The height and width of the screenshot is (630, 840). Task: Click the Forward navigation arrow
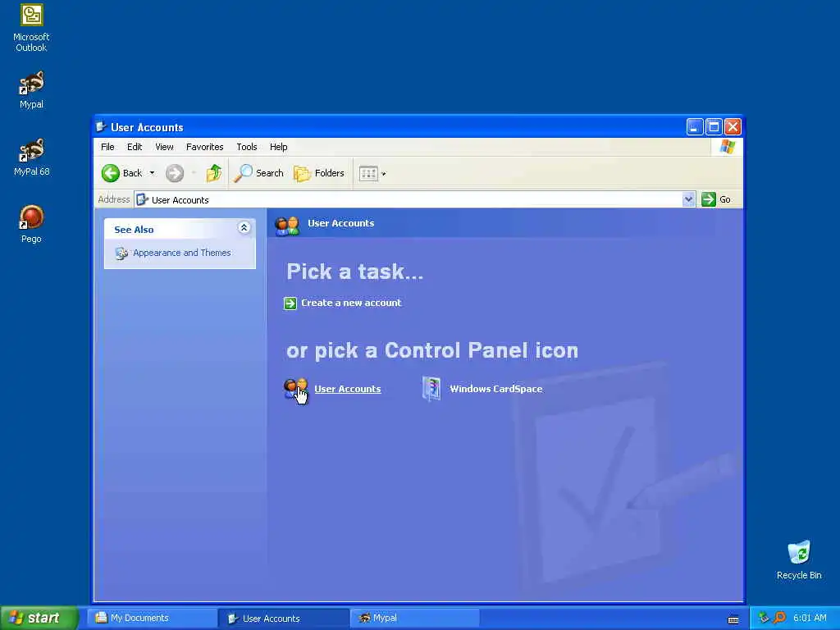[175, 173]
